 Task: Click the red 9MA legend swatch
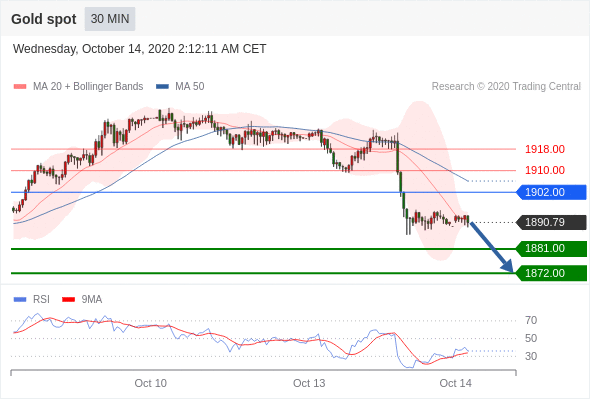pyautogui.click(x=68, y=300)
